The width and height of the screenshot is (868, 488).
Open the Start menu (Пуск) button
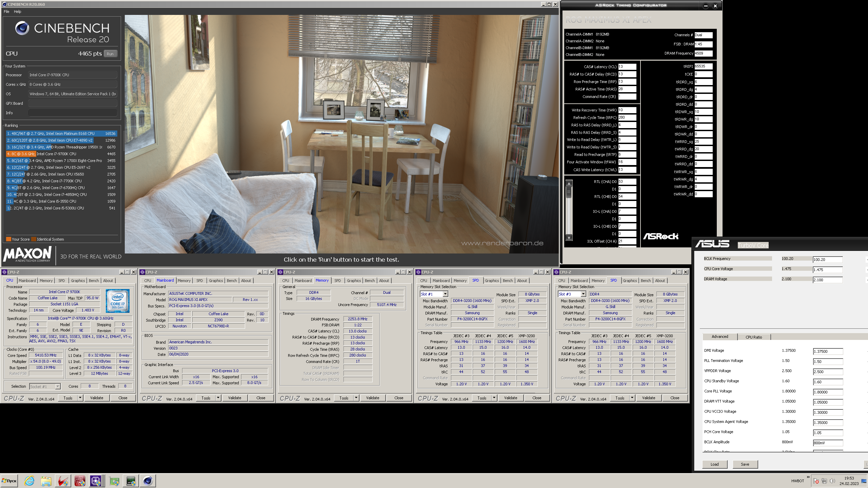point(9,481)
